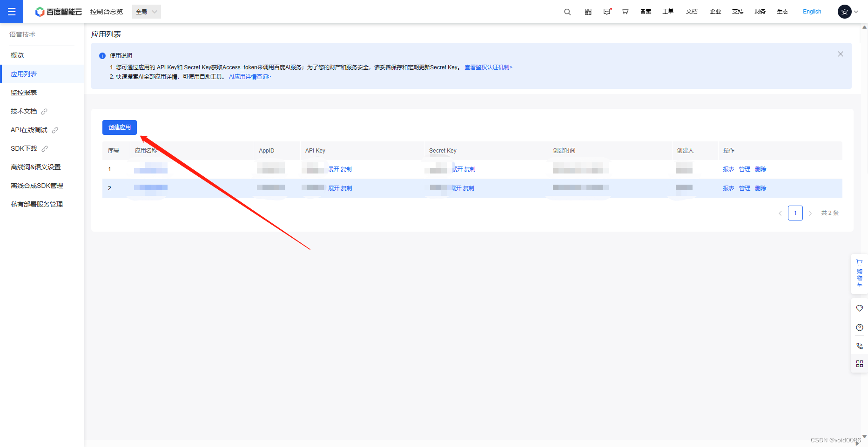Click 删除 for row 1 app
868x447 pixels.
point(760,169)
